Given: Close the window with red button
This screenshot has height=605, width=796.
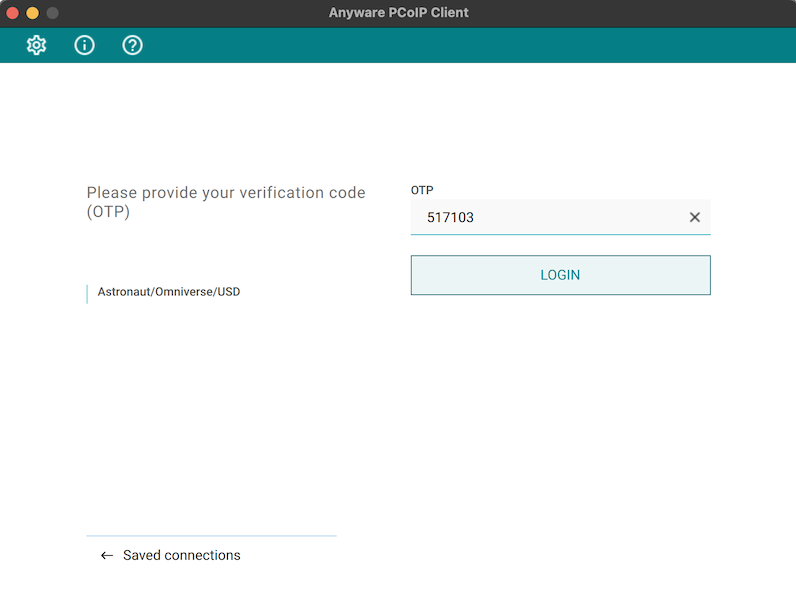Looking at the screenshot, I should point(13,13).
